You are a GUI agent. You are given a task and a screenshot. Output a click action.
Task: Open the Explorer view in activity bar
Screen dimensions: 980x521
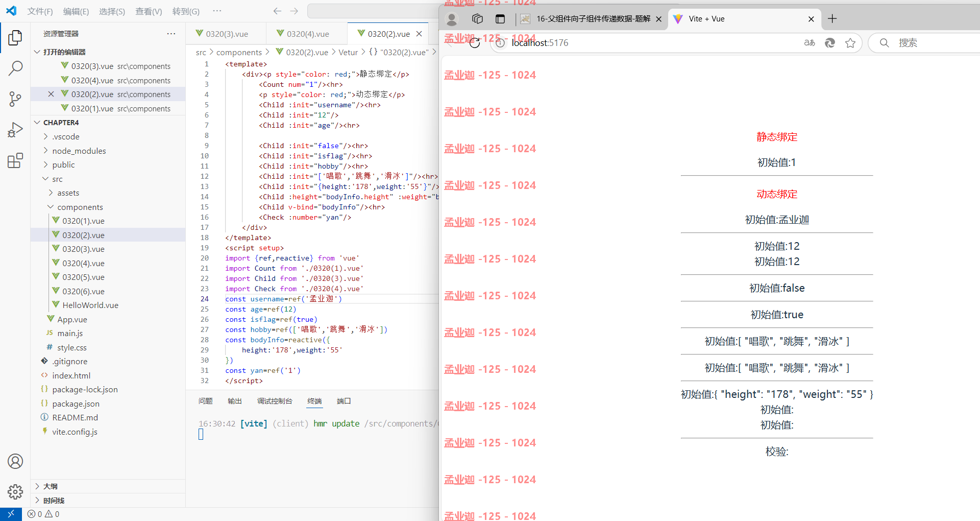(15, 37)
